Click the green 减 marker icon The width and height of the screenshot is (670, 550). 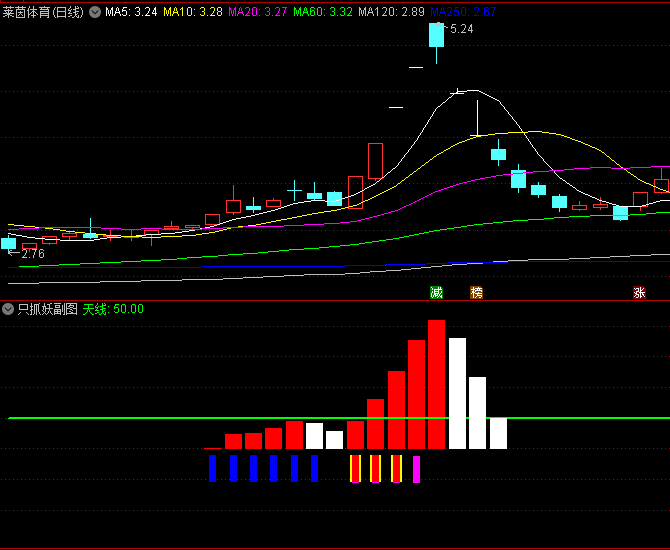pyautogui.click(x=436, y=293)
